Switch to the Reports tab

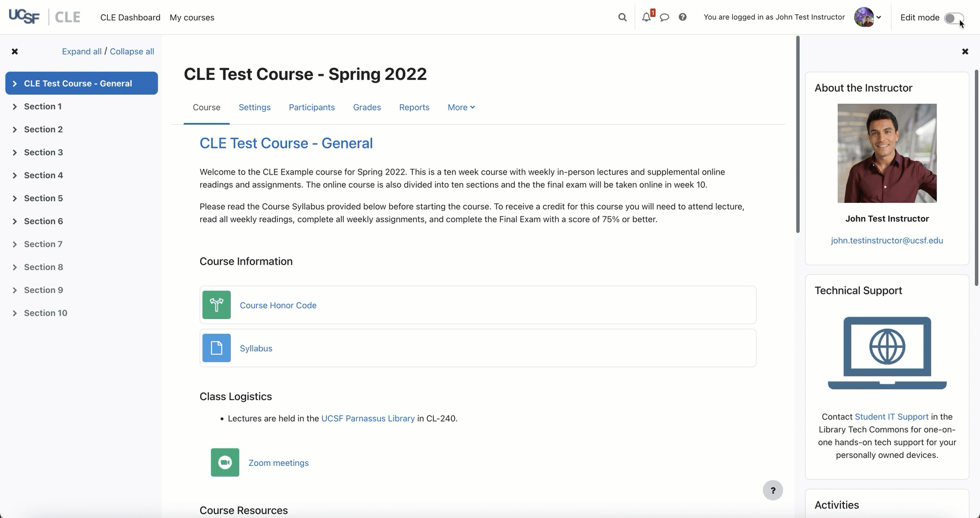tap(414, 108)
